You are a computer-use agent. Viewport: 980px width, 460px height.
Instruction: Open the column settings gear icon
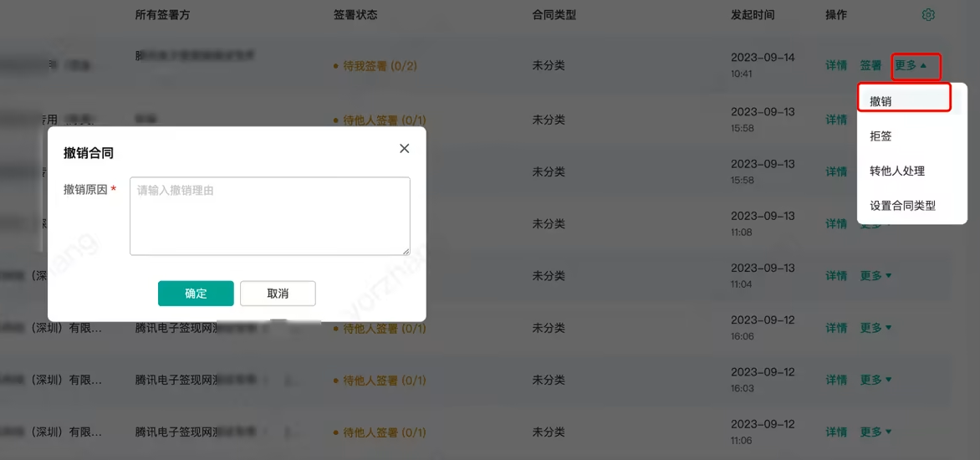(929, 15)
